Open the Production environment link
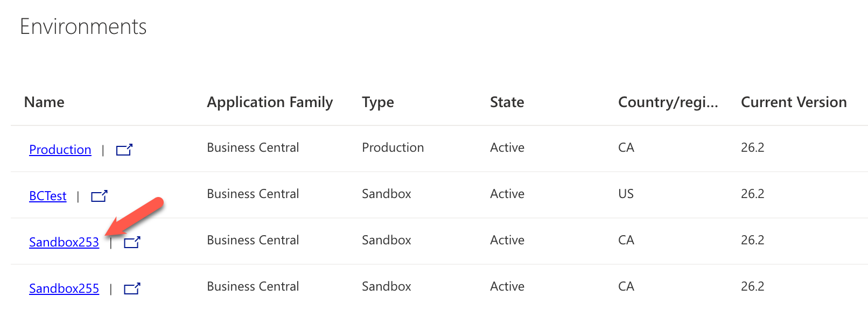The image size is (868, 310). pos(60,150)
